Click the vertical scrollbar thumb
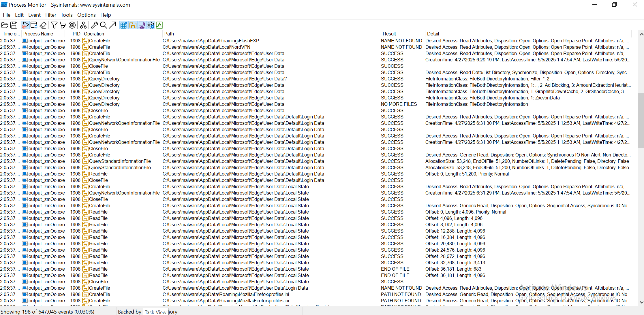644x315 pixels. (x=641, y=120)
